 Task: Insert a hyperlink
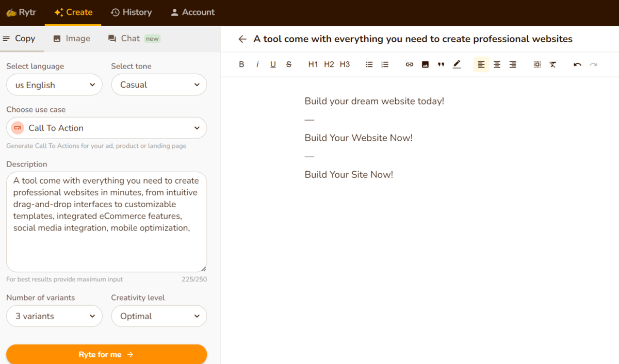(x=410, y=64)
